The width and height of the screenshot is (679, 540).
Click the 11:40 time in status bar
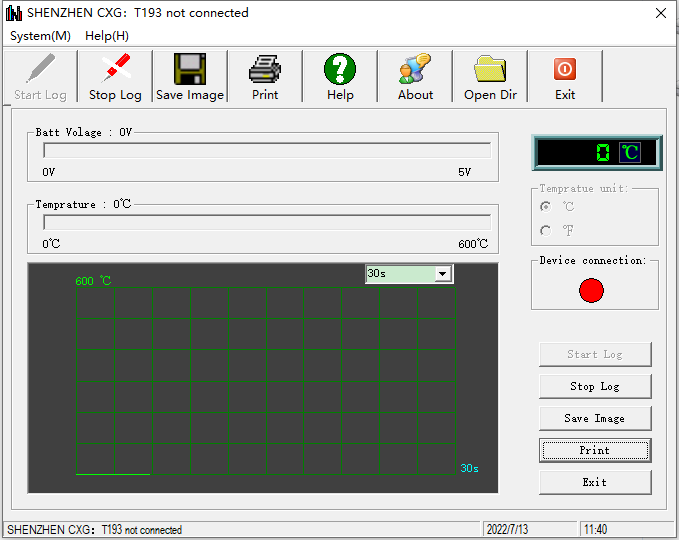point(595,530)
